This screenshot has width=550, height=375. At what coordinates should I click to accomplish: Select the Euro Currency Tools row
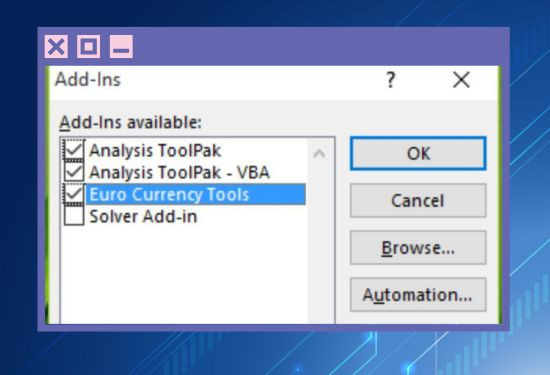(196, 194)
